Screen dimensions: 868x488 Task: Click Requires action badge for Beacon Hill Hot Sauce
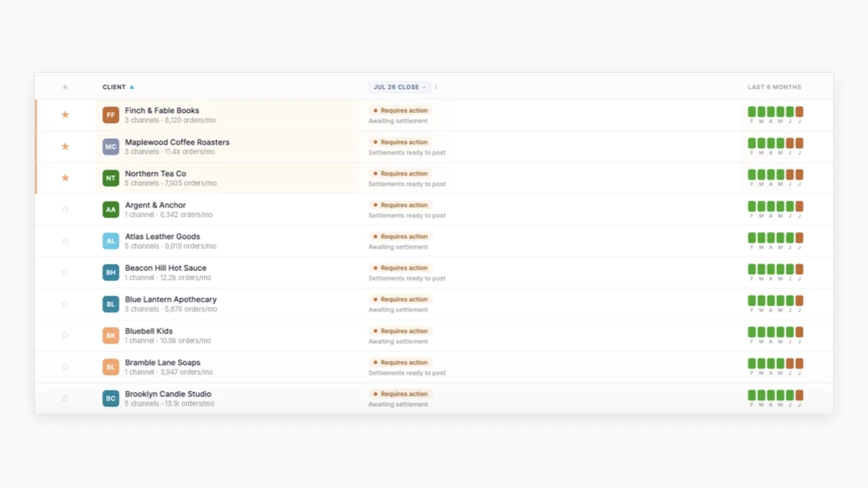point(401,268)
